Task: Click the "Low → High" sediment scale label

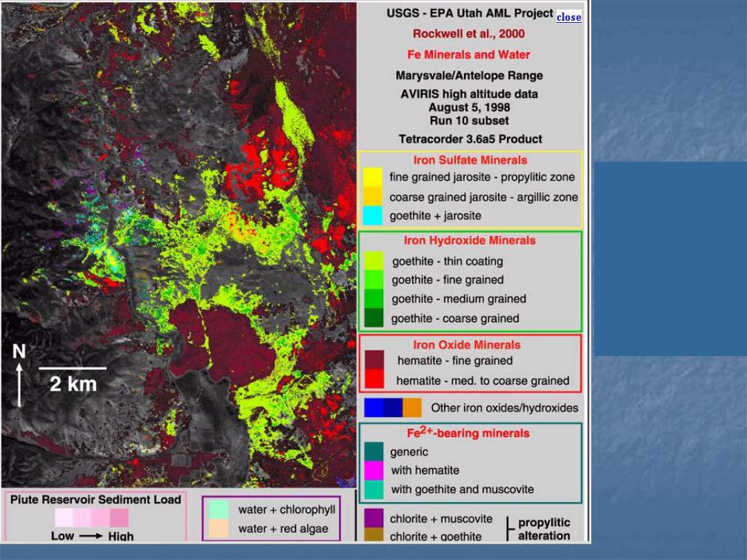Action: [92, 536]
